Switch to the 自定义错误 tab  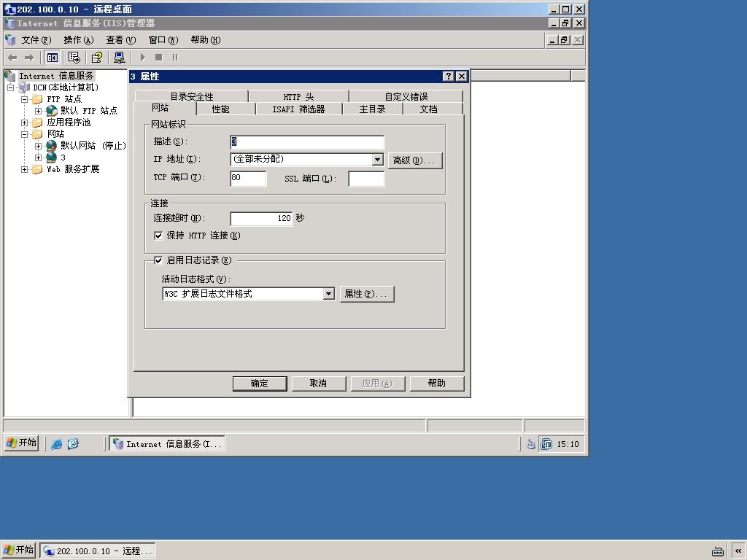406,97
